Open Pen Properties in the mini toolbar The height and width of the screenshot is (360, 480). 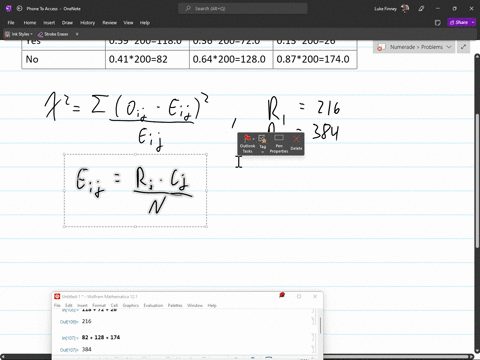[279, 143]
